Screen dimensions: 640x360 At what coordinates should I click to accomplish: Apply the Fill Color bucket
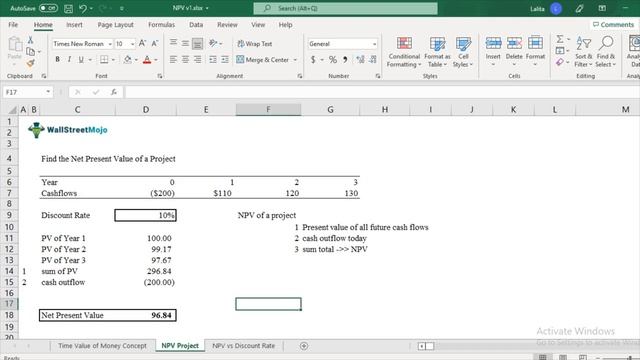[x=127, y=60]
